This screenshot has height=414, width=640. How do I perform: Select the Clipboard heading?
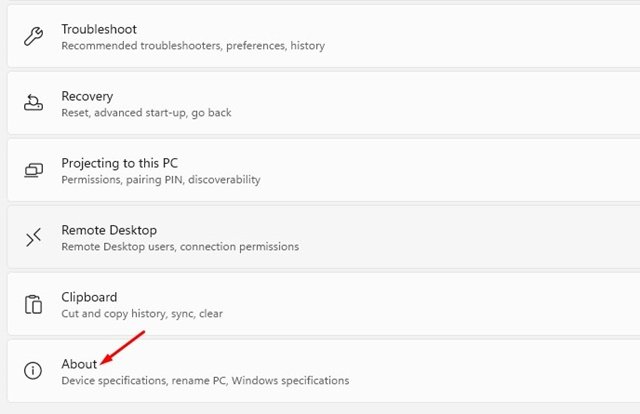tap(89, 297)
